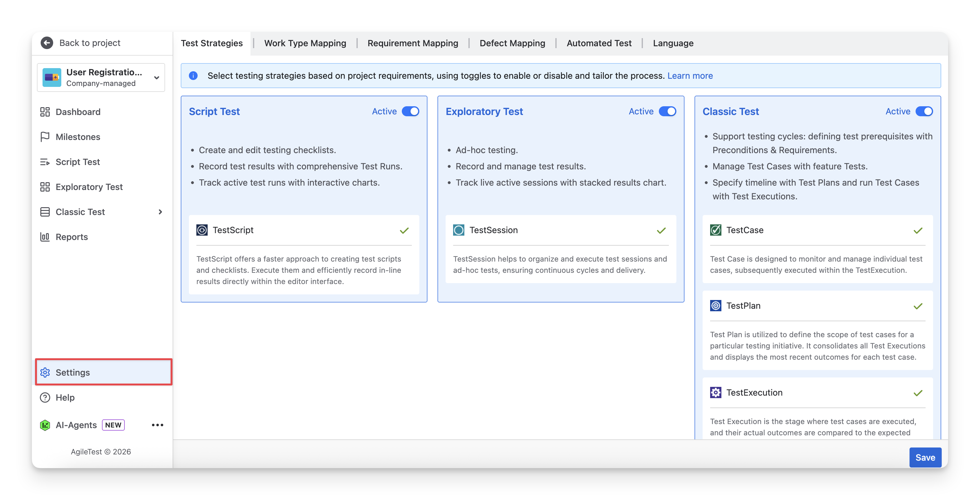Screen dimensions: 980x500
Task: Click the back arrow icon beside Back to project
Action: click(47, 43)
